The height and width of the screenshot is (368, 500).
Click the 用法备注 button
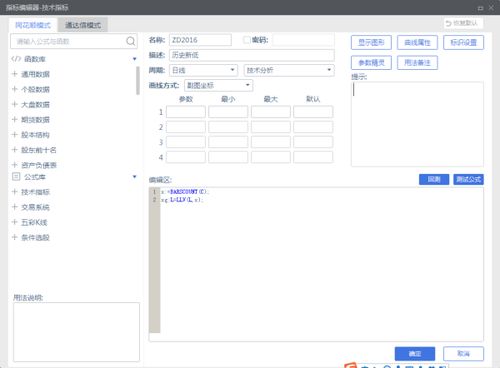417,62
